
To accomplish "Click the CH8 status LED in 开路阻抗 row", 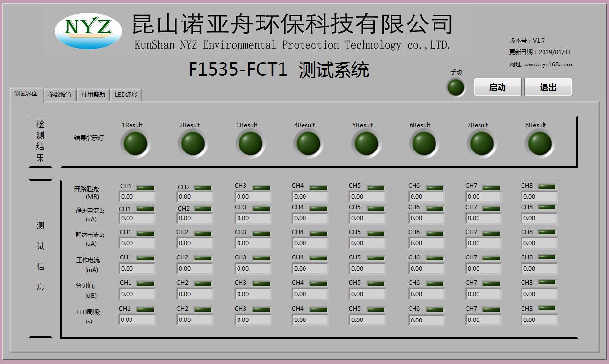I will (547, 186).
